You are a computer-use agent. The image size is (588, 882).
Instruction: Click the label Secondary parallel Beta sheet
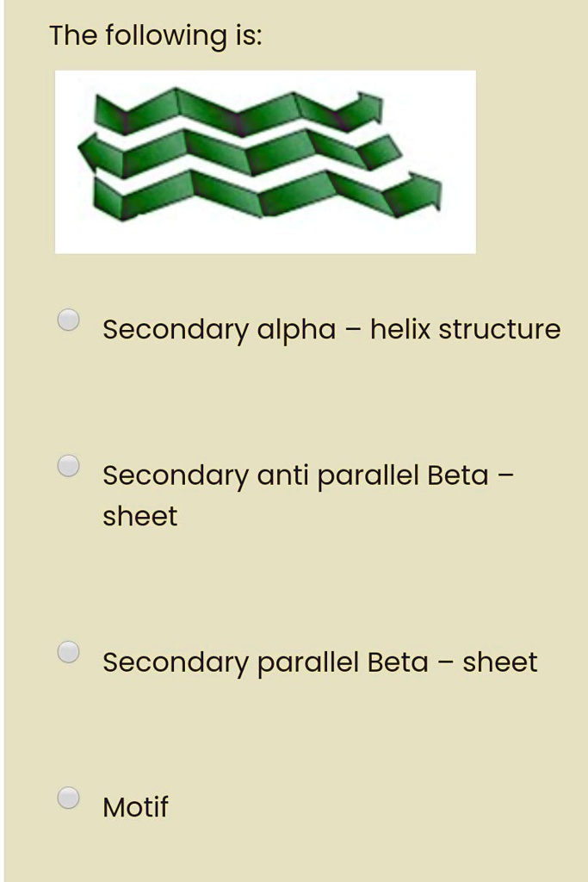(320, 661)
